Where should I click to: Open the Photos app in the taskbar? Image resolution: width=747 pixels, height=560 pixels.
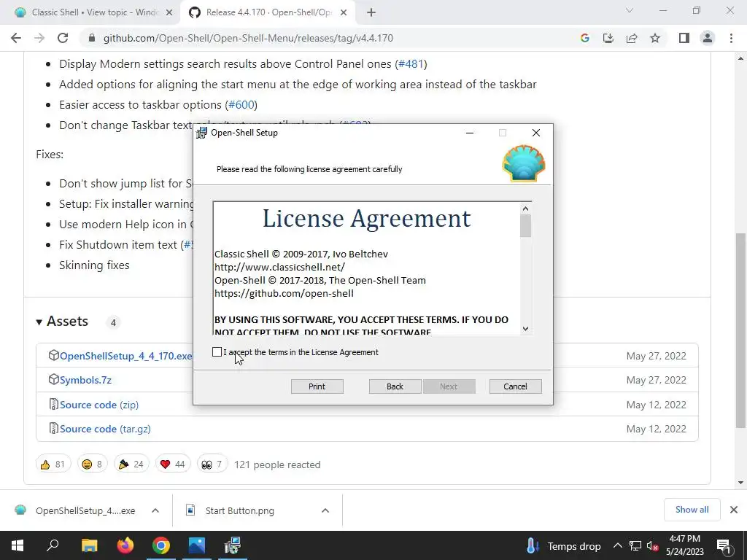pos(197,545)
